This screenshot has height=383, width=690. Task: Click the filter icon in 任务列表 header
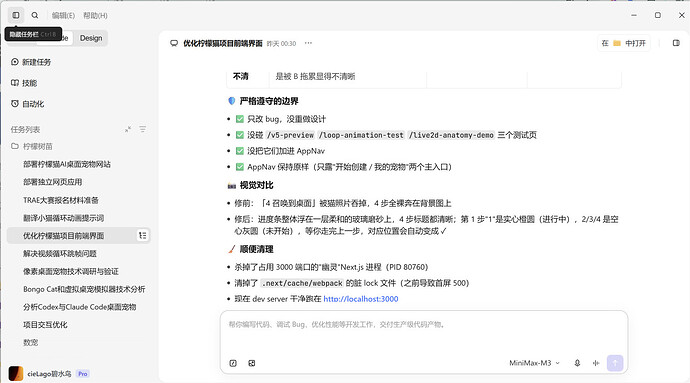143,129
